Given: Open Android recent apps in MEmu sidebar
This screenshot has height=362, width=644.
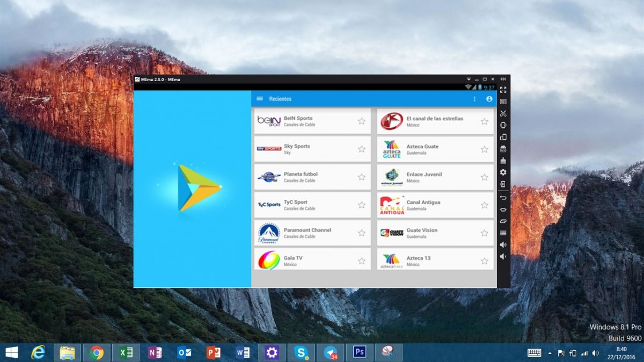Looking at the screenshot, I should click(503, 221).
